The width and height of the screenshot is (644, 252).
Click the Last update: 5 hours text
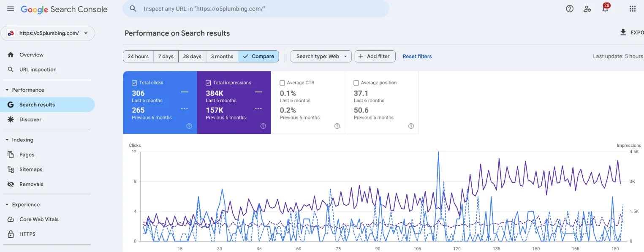click(618, 56)
